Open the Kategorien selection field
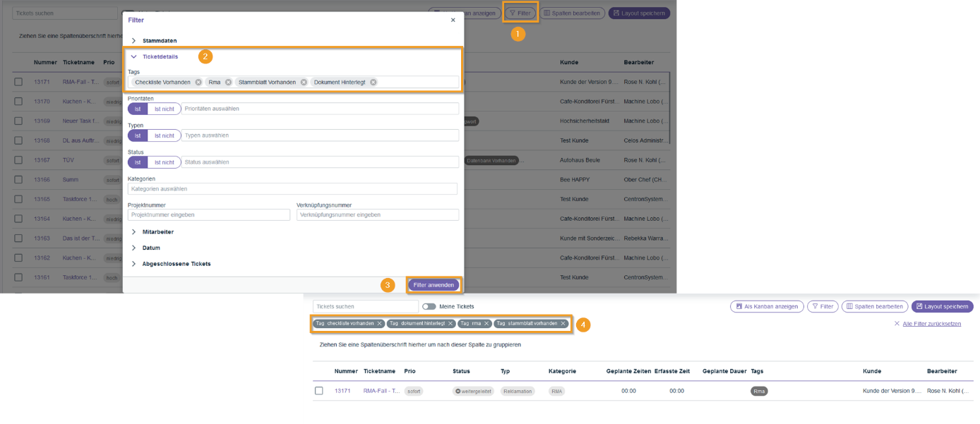The height and width of the screenshot is (424, 980). (x=292, y=189)
